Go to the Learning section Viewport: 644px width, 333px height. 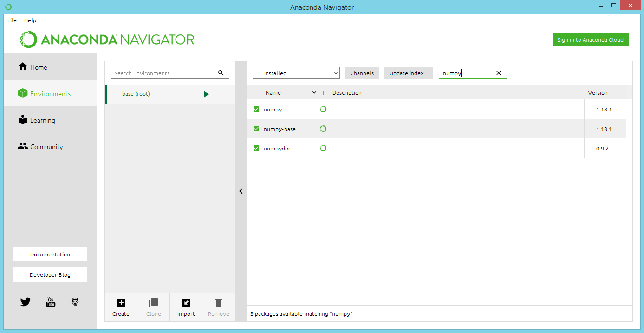click(x=50, y=120)
